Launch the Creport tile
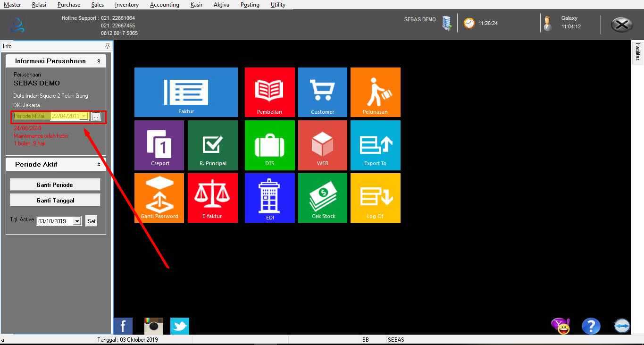This screenshot has width=644, height=345. [159, 145]
